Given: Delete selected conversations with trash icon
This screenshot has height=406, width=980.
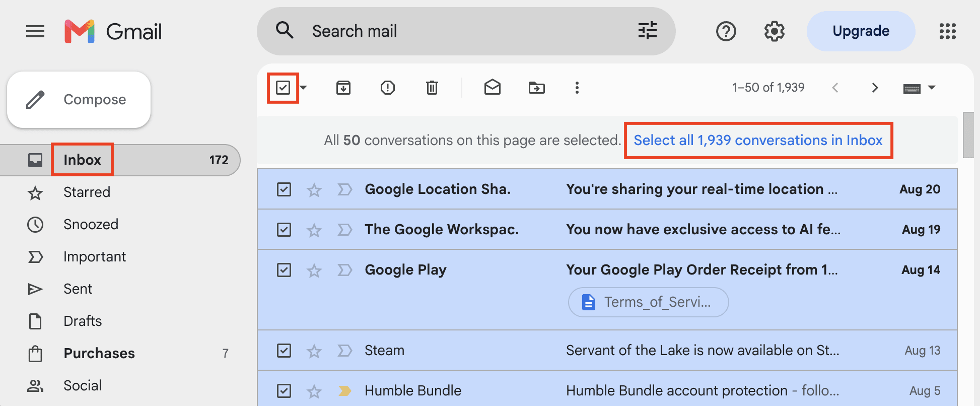Looking at the screenshot, I should pyautogui.click(x=432, y=88).
